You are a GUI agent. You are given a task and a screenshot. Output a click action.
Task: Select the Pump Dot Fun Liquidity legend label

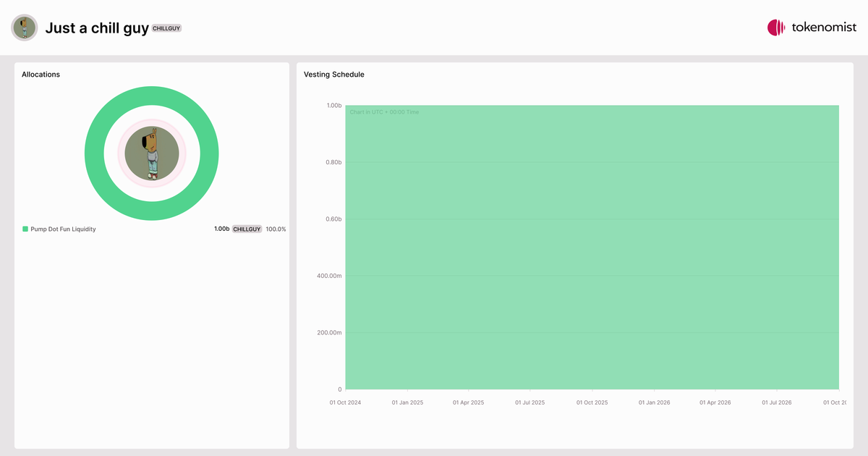point(63,229)
